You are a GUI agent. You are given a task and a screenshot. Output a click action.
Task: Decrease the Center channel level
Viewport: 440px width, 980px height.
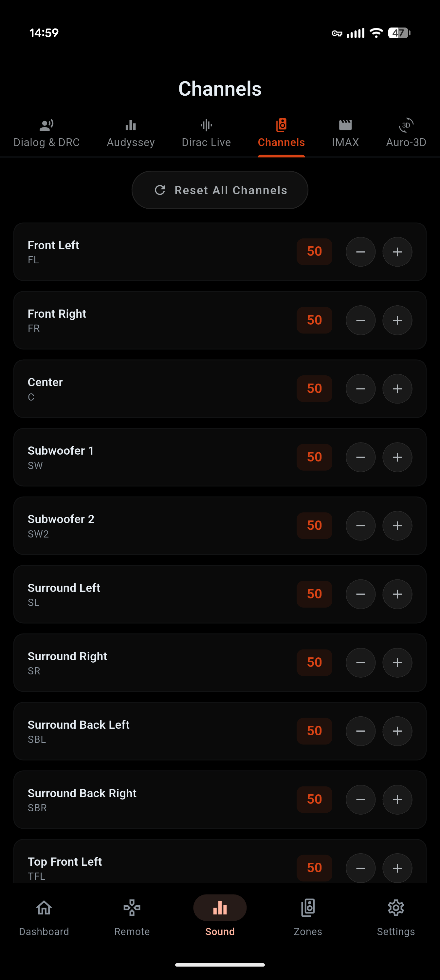(360, 389)
